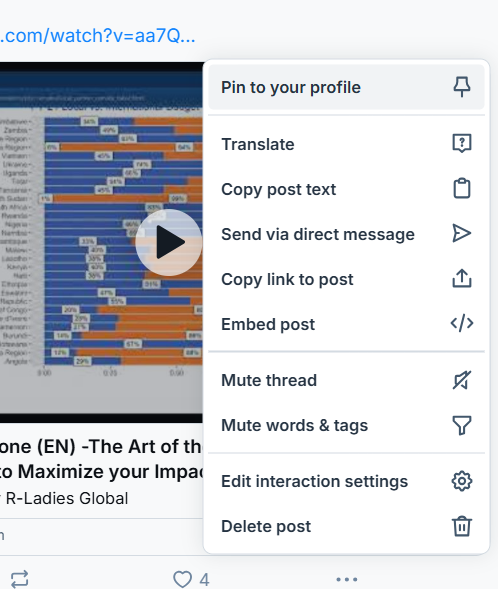Play the embedded video
The image size is (498, 589).
pyautogui.click(x=169, y=242)
